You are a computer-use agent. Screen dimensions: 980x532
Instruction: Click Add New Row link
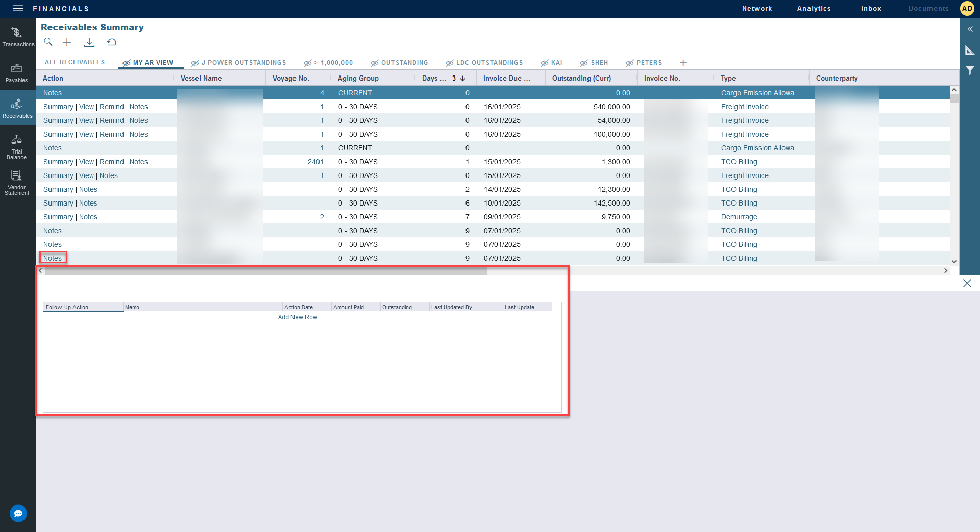coord(298,317)
